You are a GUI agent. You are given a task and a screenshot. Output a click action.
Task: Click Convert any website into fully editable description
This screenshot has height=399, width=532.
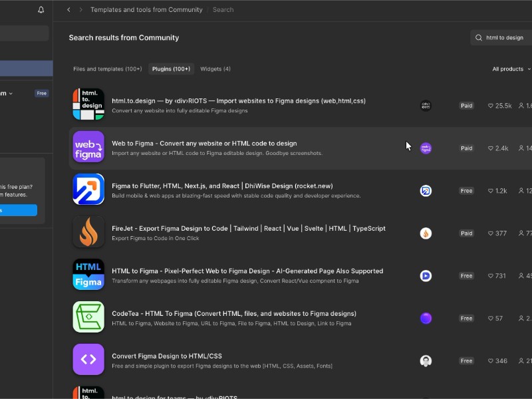180,110
